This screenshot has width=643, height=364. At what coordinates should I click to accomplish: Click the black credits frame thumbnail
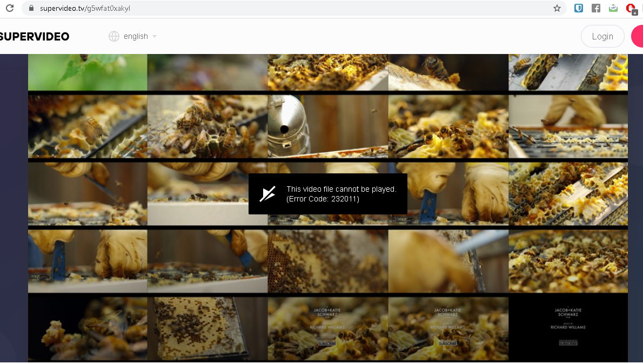pyautogui.click(x=568, y=327)
